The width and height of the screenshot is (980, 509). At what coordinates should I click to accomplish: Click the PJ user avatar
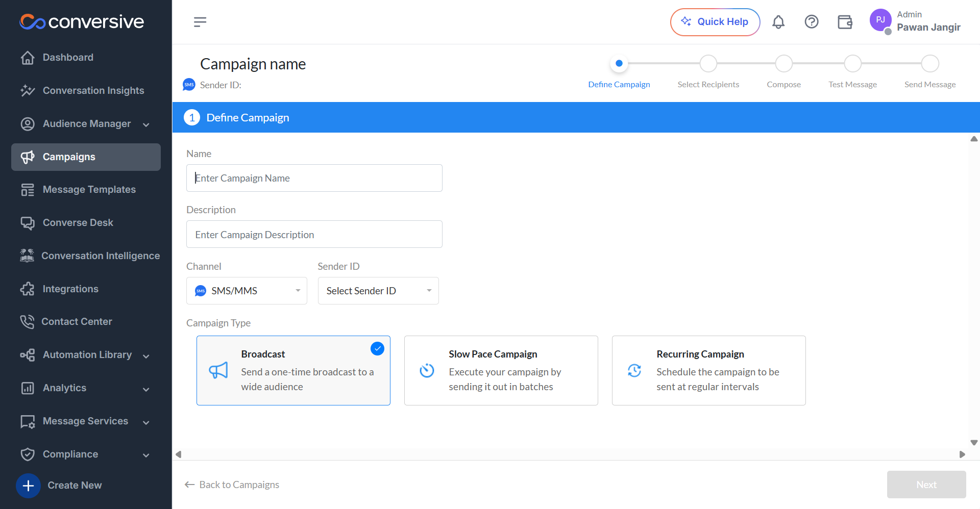[880, 20]
